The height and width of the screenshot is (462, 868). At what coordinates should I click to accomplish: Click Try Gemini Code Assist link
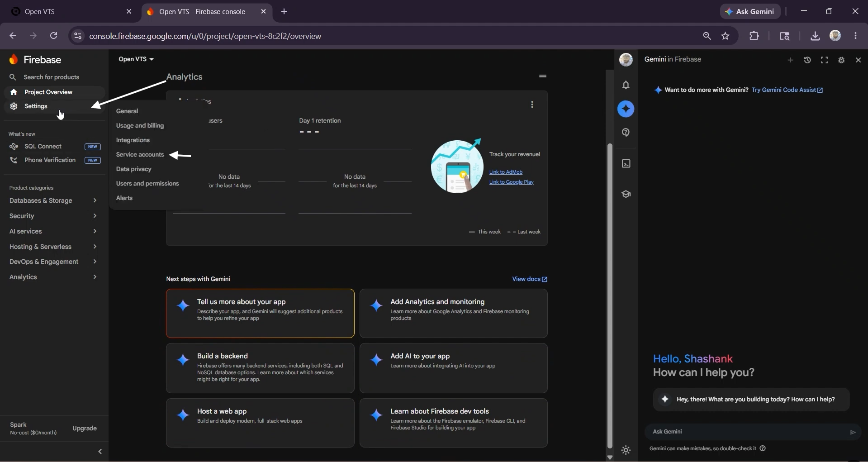click(x=787, y=90)
